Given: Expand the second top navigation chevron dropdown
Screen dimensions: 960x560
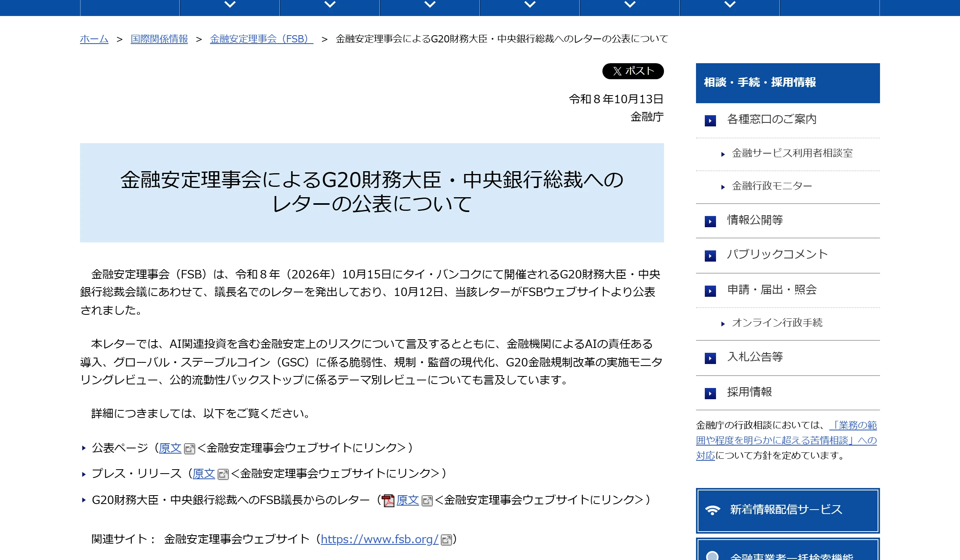Looking at the screenshot, I should click(x=330, y=5).
